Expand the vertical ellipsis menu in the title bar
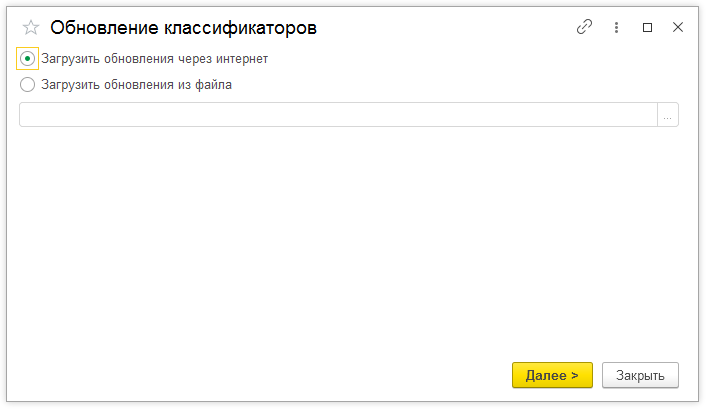Viewport: 707px width, 409px height. tap(617, 28)
